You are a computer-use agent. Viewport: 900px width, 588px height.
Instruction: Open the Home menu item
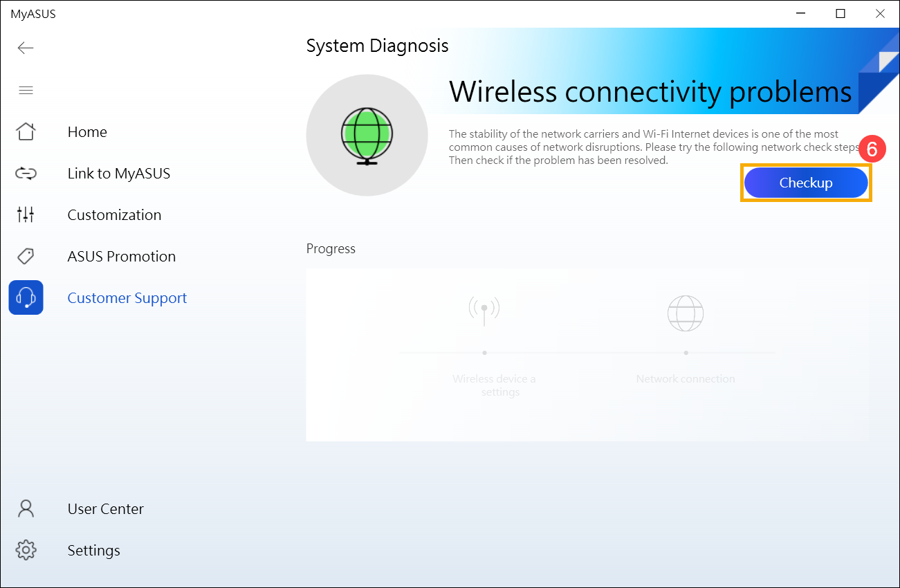(x=87, y=132)
